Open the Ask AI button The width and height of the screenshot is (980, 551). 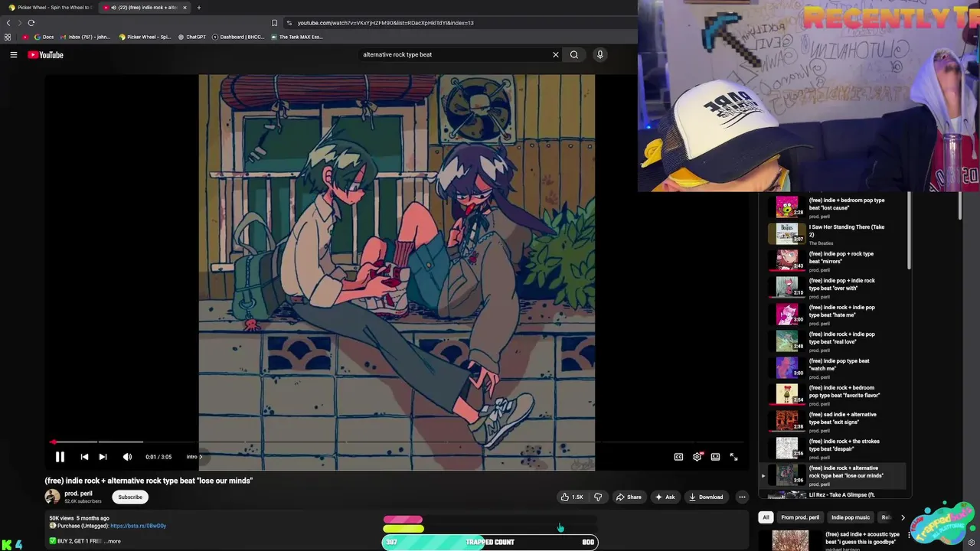665,497
